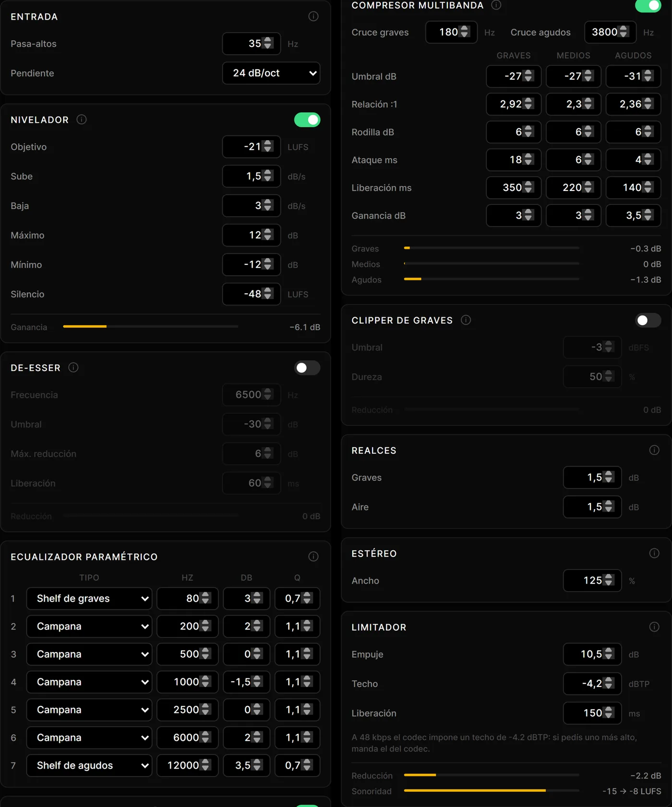672x807 pixels.
Task: Click the Clipper Umbral -3 field
Action: pyautogui.click(x=592, y=347)
